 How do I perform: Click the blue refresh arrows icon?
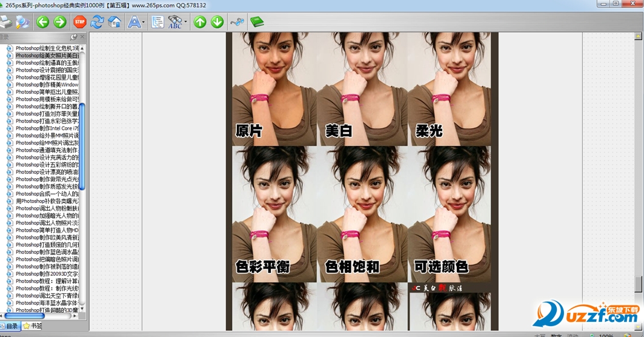[97, 22]
